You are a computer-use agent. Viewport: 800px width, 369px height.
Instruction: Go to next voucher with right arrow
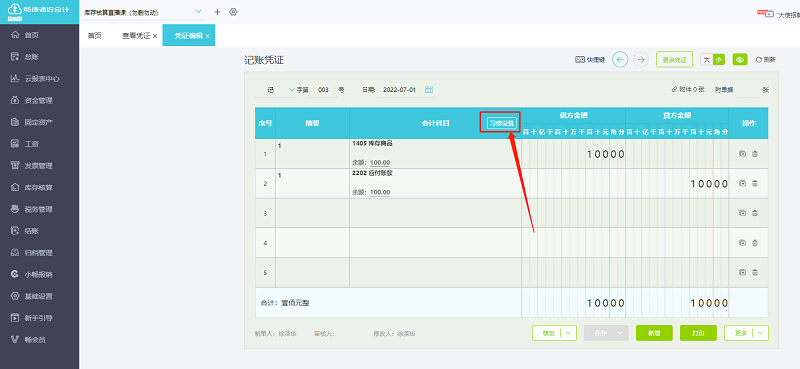coord(641,60)
